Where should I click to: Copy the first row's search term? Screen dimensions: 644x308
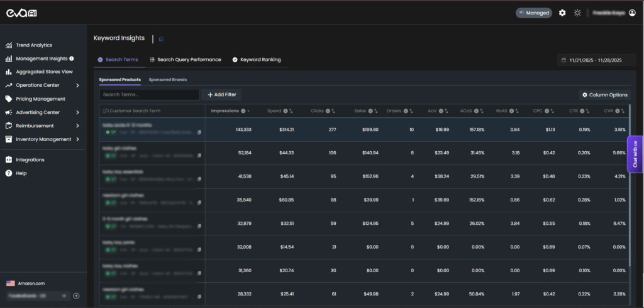(199, 132)
